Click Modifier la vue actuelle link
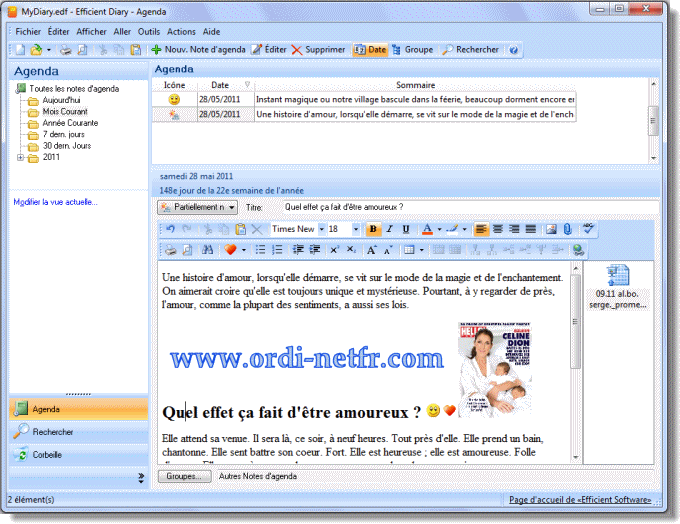This screenshot has width=680, height=524. 56,202
